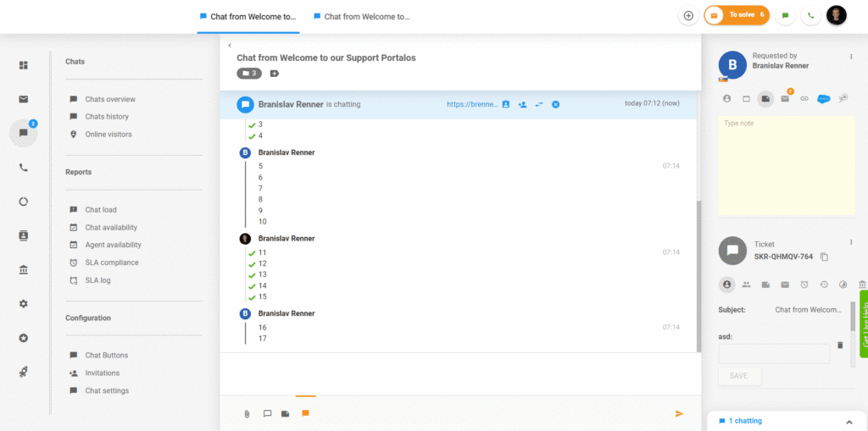Copy ticket ID SKR-QHMQV-764
868x431 pixels.
(x=824, y=257)
